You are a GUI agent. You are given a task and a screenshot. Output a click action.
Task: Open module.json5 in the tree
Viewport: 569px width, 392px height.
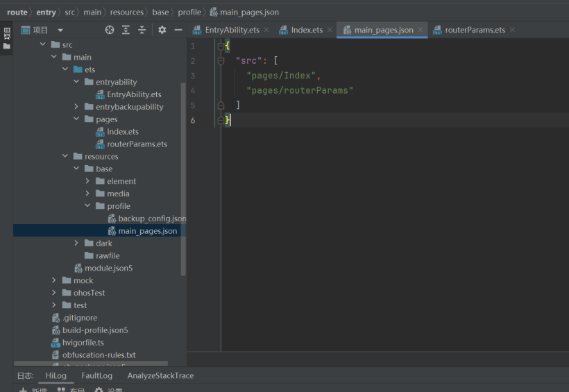tap(103, 268)
